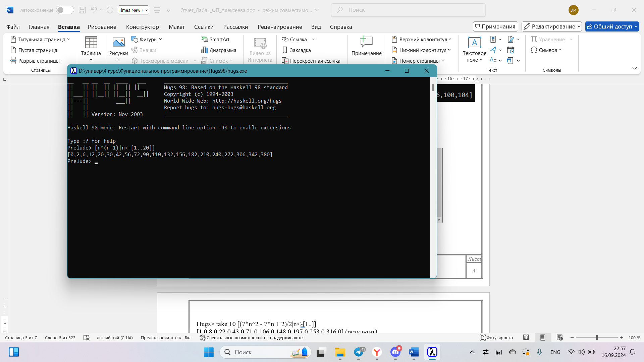Viewport: 644px width, 362px height.
Task: Switch to the Ссылки tab
Action: 204,27
